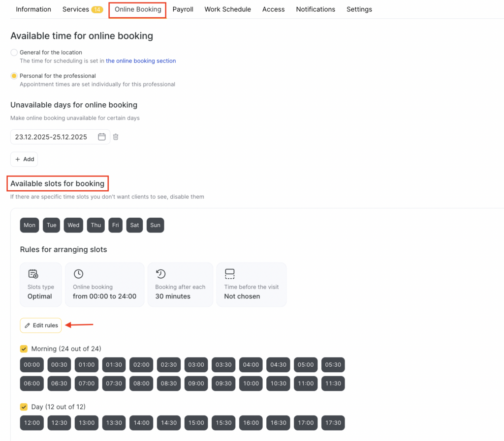Click the Slots type Optimal card icon
504x441 pixels.
click(33, 274)
